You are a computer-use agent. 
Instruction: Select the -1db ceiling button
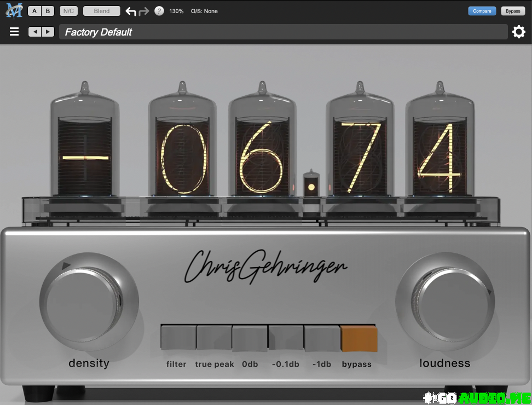[322, 338]
